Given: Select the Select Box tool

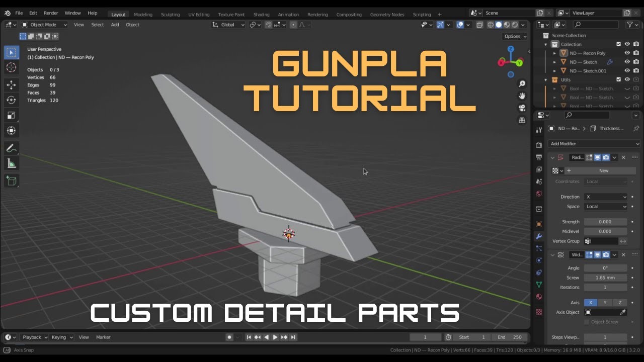Looking at the screenshot, I should (12, 52).
